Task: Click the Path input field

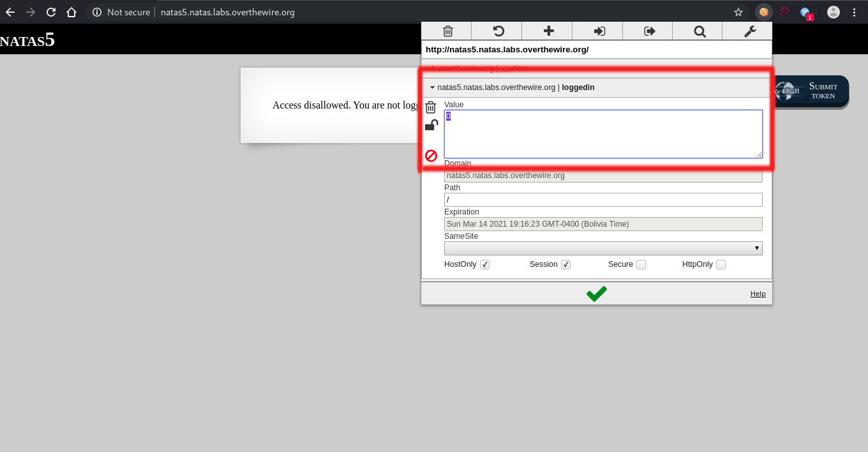Action: [x=603, y=200]
